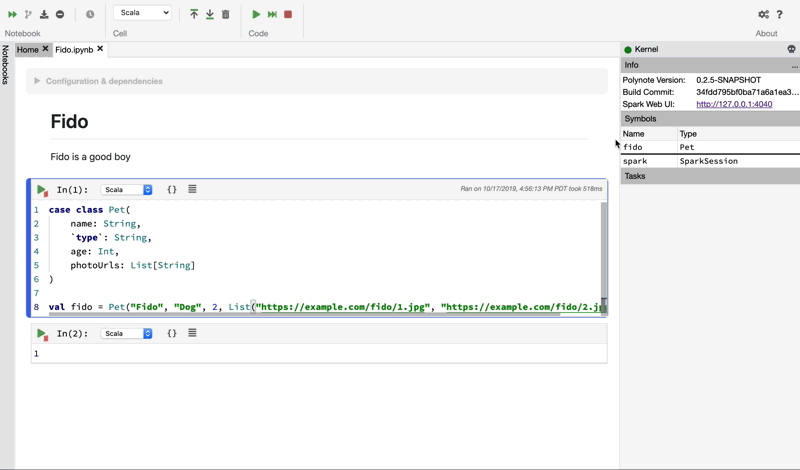Screen dimensions: 800x470
Task: Toggle code visibility braces on In(1)
Action: pyautogui.click(x=172, y=189)
